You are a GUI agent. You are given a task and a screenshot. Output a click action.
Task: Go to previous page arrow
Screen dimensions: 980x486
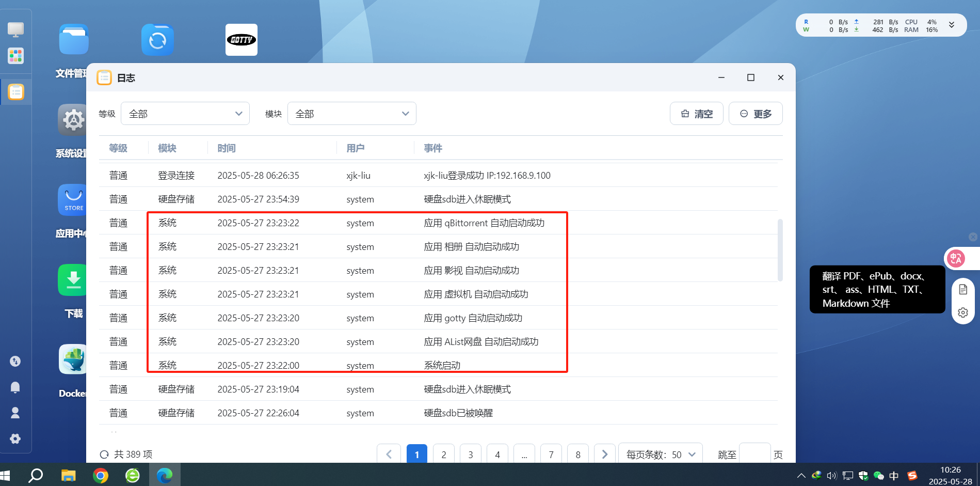pyautogui.click(x=389, y=454)
